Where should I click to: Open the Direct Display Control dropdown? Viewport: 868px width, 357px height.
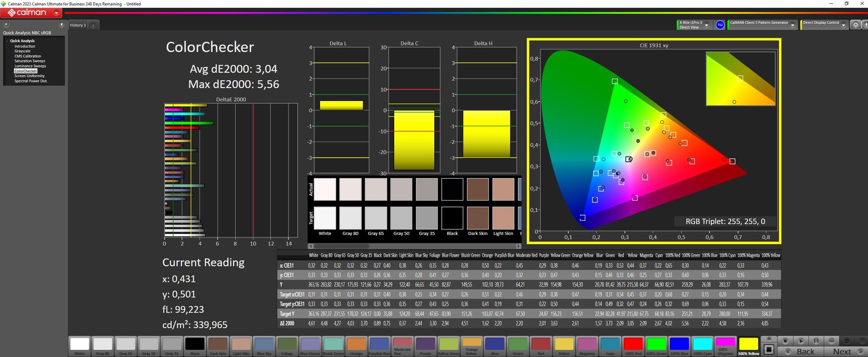[x=843, y=25]
